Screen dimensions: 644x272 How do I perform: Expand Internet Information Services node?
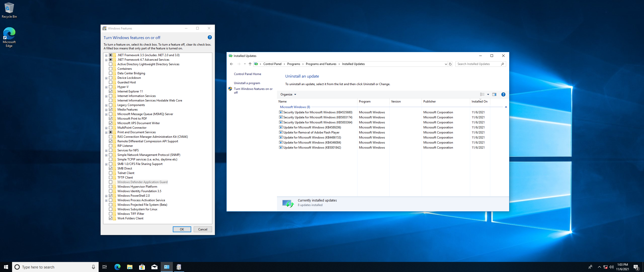106,96
